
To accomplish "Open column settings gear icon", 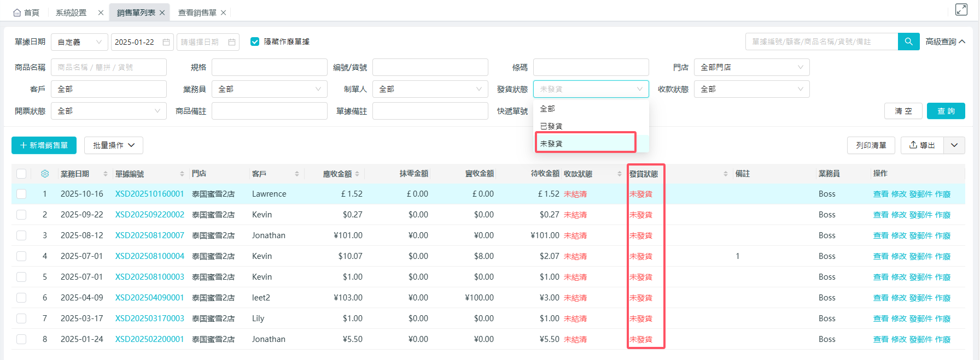I will point(45,174).
